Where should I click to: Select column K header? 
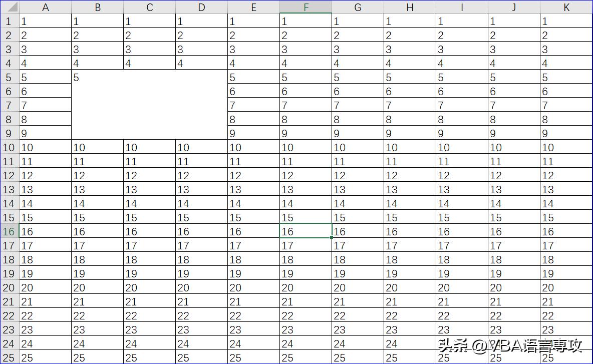coord(566,7)
